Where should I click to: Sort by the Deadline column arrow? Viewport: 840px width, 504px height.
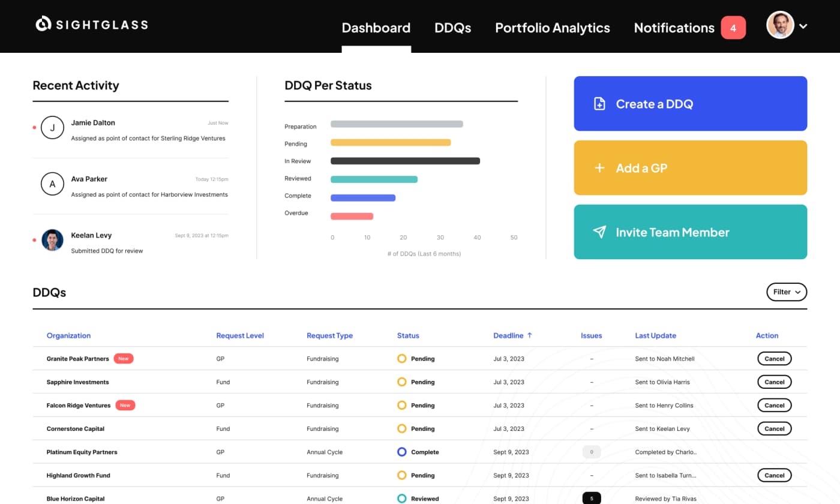530,335
